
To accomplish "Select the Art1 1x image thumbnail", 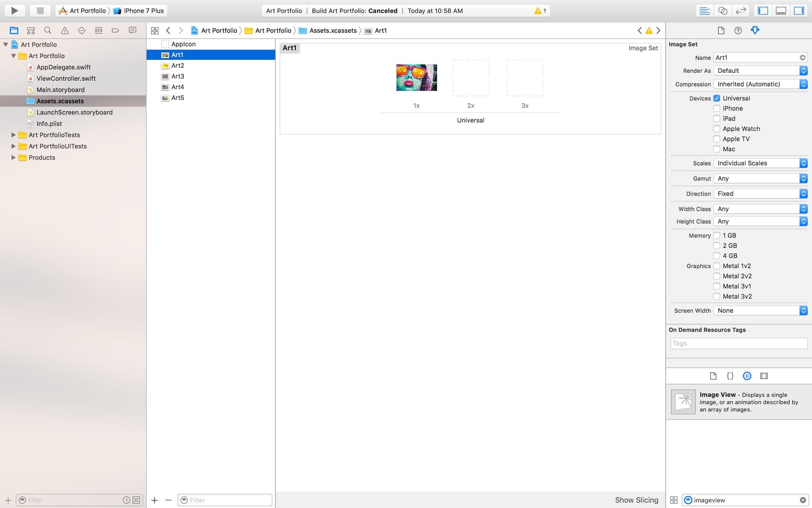I will click(416, 78).
